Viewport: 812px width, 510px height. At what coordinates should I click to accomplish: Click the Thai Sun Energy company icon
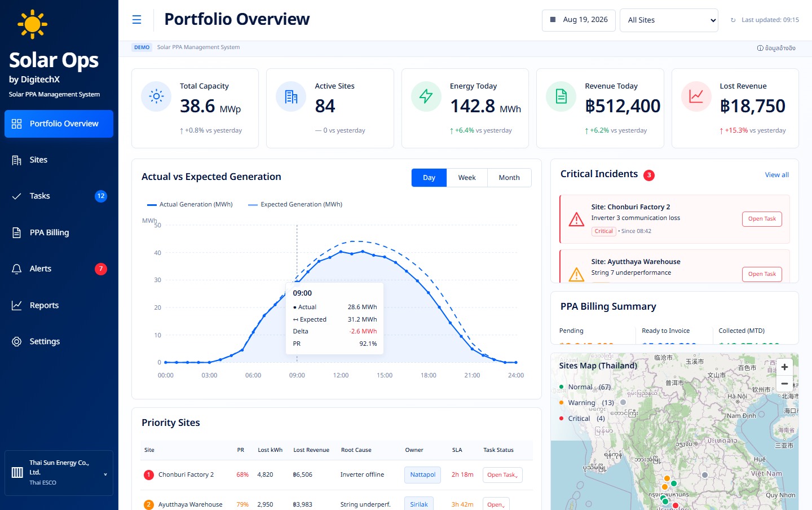(17, 472)
